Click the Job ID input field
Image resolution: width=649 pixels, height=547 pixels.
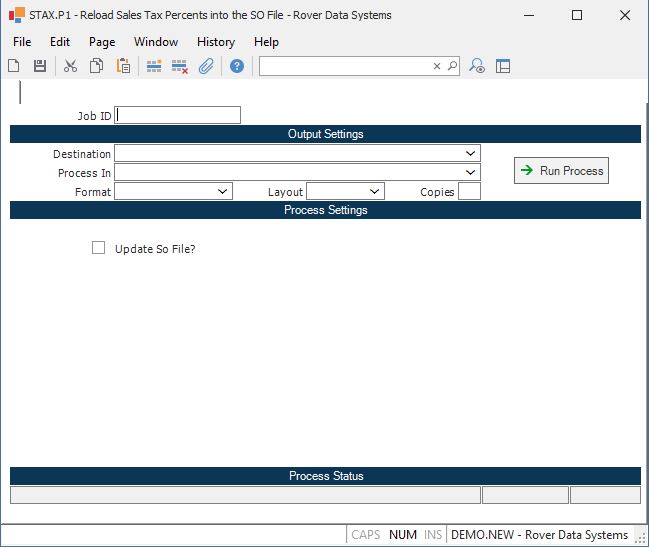pyautogui.click(x=178, y=115)
